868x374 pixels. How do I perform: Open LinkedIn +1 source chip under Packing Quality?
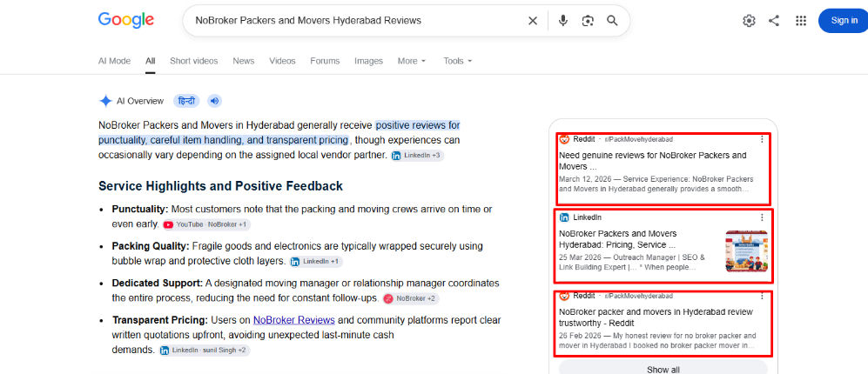(317, 261)
